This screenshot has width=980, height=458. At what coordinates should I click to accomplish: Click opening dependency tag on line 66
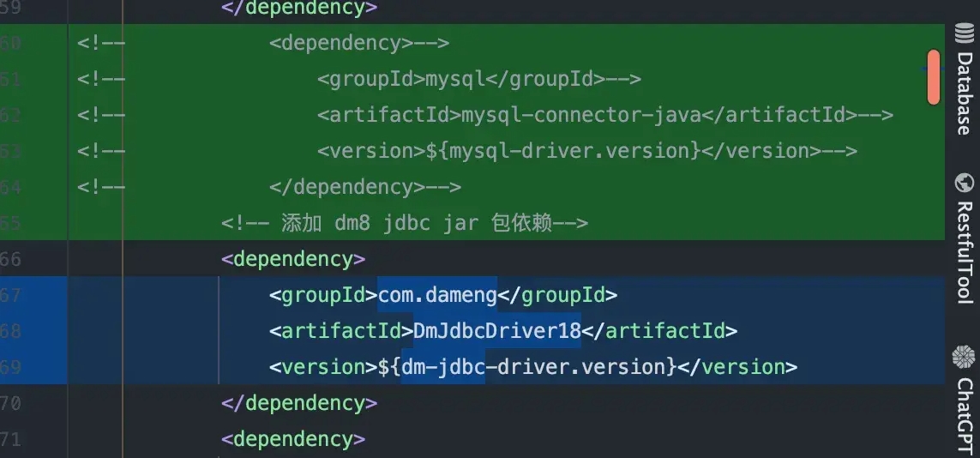(293, 259)
